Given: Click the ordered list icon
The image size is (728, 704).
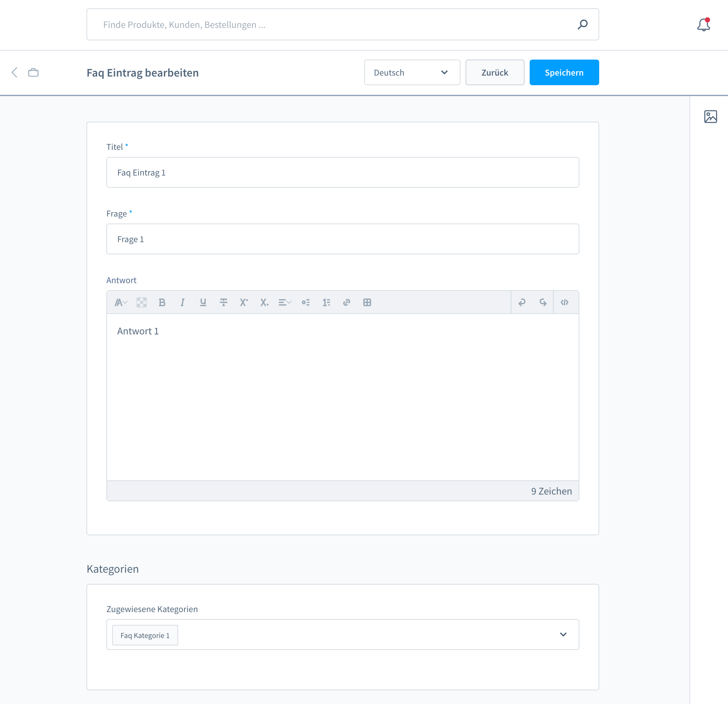Looking at the screenshot, I should 326,302.
